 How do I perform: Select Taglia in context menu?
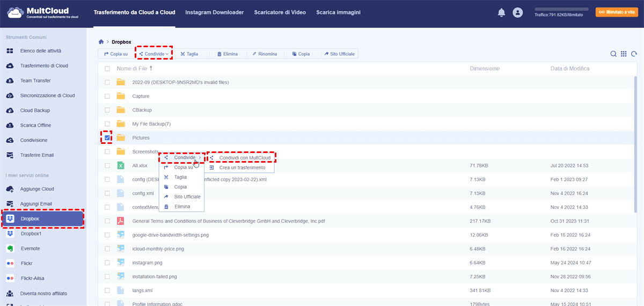(x=182, y=177)
